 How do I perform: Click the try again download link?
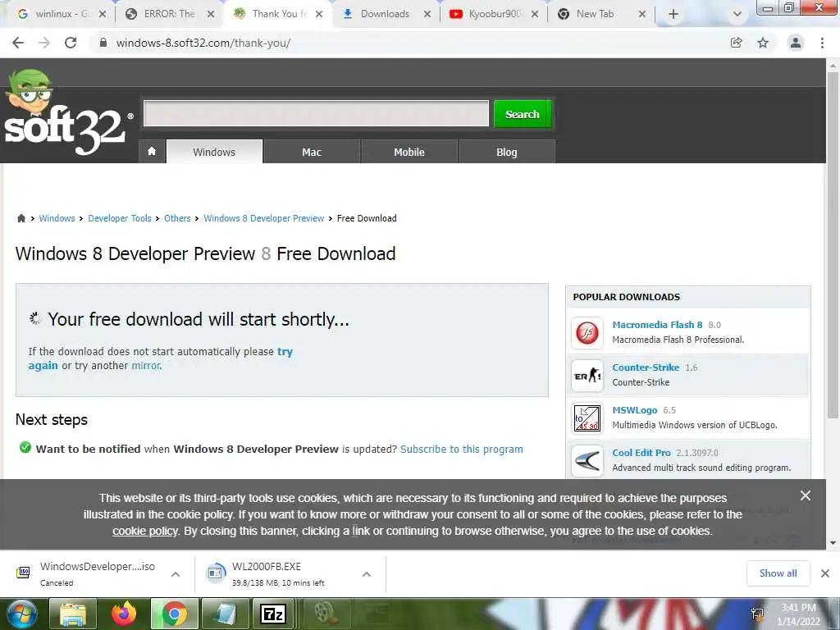(x=285, y=352)
